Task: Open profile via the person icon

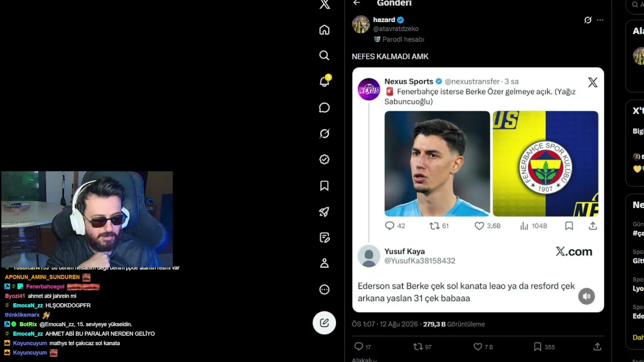Action: click(325, 263)
